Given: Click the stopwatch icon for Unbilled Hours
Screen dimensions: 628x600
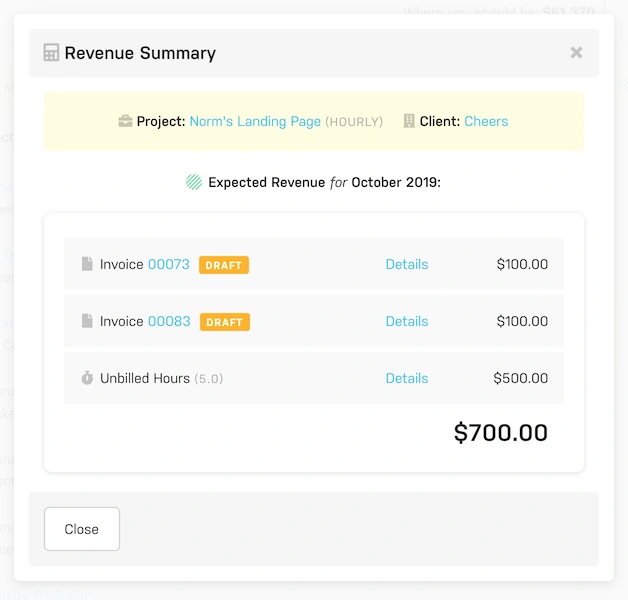Looking at the screenshot, I should pyautogui.click(x=87, y=379).
